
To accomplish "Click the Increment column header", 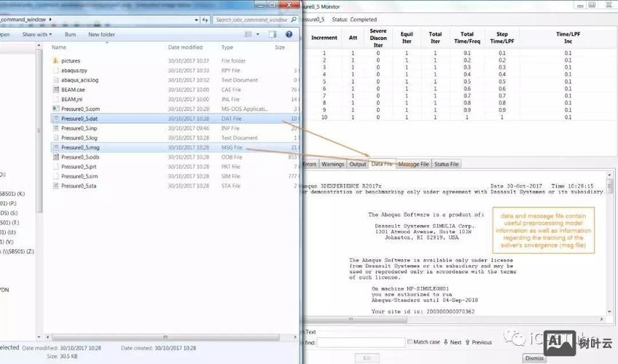I will [324, 38].
